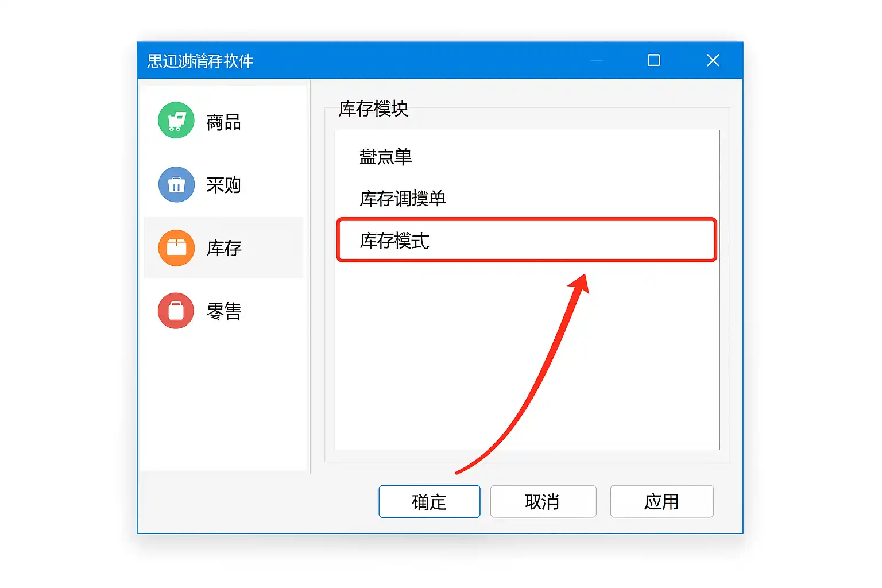Confirm with the 确定 button
The image size is (882, 588).
pyautogui.click(x=430, y=501)
